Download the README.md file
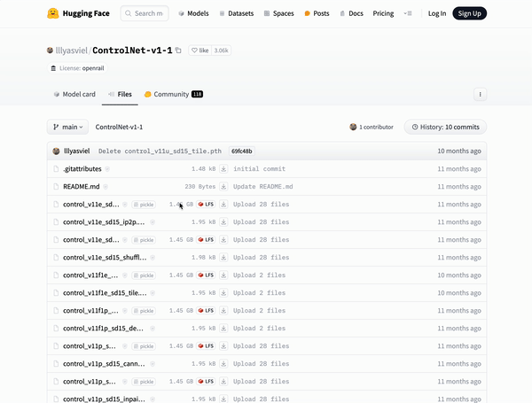The height and width of the screenshot is (403, 532). point(224,187)
